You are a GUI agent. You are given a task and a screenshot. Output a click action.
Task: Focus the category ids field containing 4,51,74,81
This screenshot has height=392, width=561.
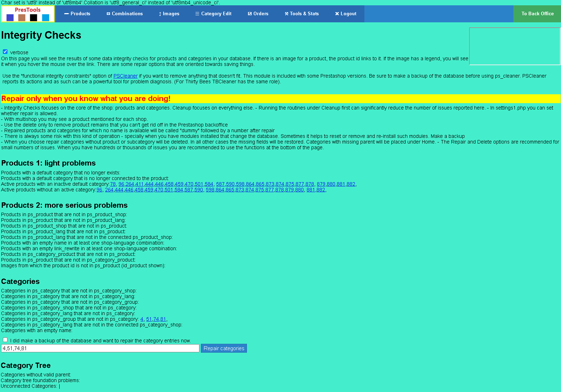pyautogui.click(x=100, y=348)
